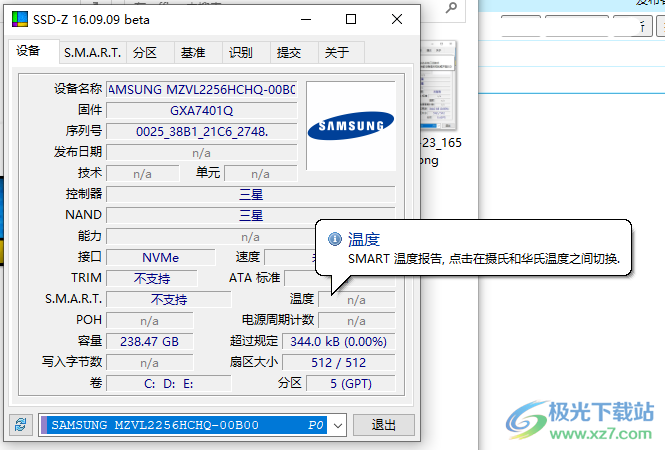
Task: Select the screenshot thumbnail in the background explorer window
Action: [x=438, y=85]
